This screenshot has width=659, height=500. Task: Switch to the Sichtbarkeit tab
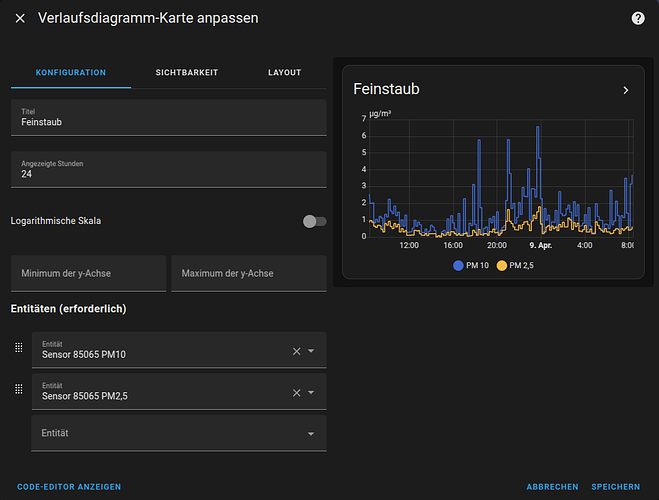point(187,73)
